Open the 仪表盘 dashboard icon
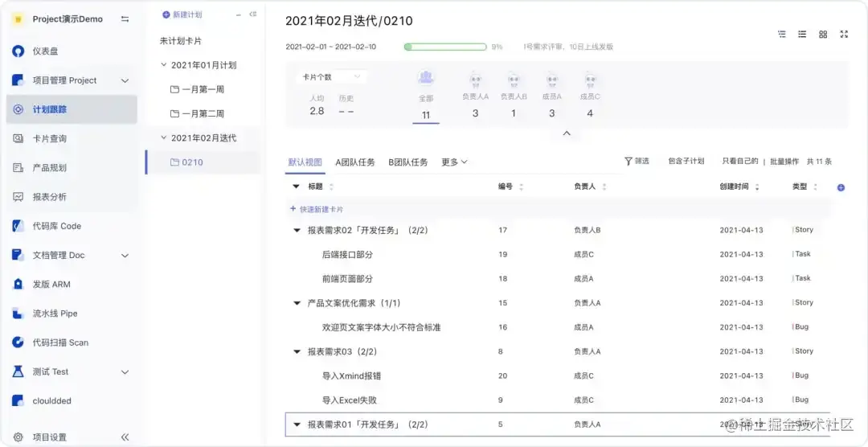The width and height of the screenshot is (868, 447). pos(18,51)
